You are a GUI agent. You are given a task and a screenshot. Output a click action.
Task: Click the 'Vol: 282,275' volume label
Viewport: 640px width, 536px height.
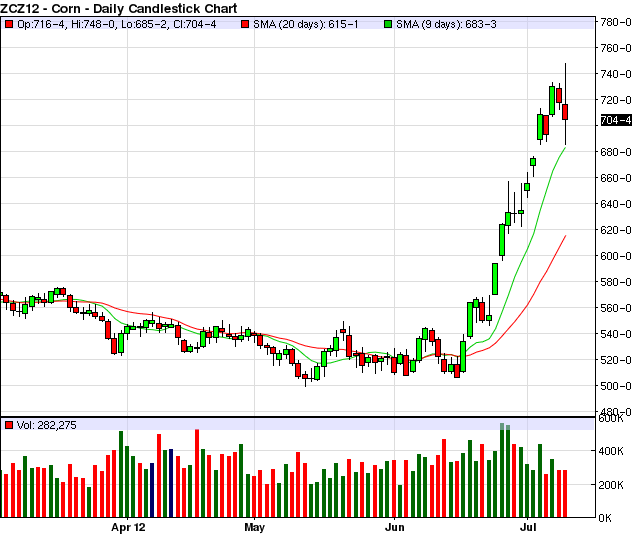tap(47, 425)
